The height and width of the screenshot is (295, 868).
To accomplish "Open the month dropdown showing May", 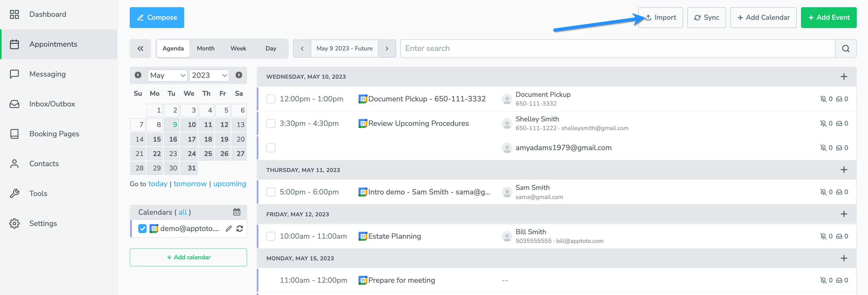I will tap(167, 75).
